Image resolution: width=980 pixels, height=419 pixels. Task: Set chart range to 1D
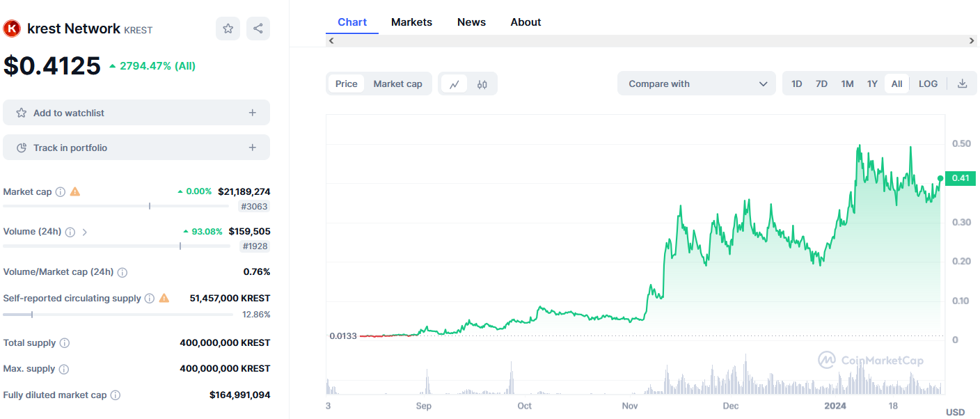797,84
